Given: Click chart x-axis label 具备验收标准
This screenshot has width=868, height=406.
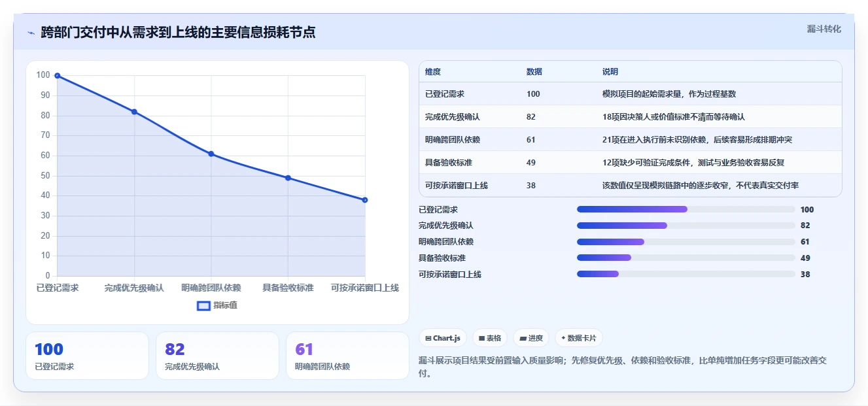Looking at the screenshot, I should 288,288.
